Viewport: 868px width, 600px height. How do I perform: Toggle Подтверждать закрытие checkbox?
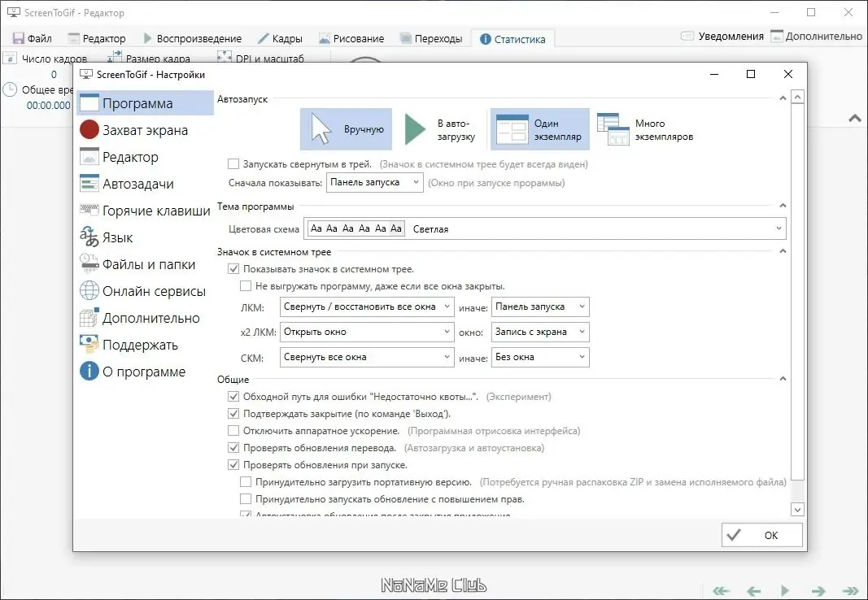click(x=233, y=414)
